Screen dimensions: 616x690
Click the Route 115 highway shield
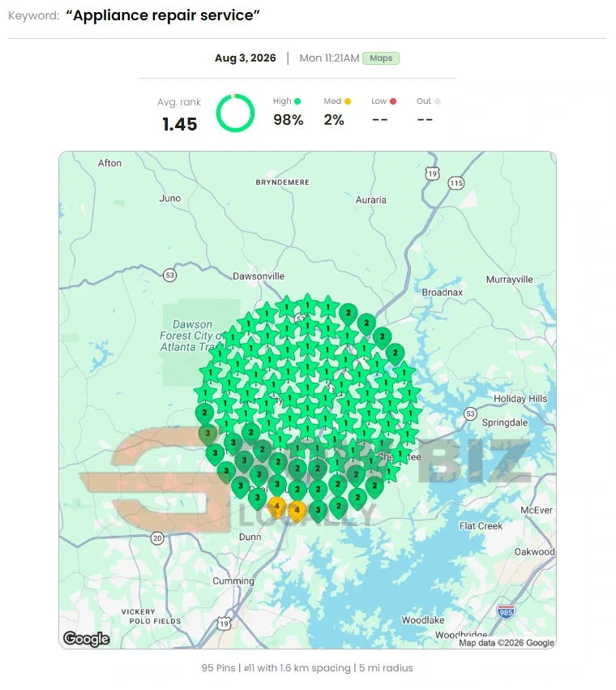(x=456, y=183)
